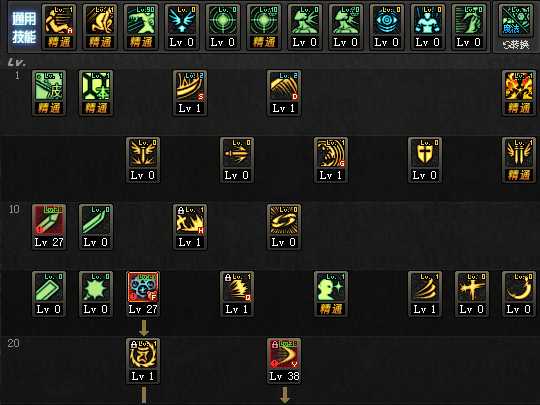Open the 通用技能 general skills tab
Viewport: 540px width, 405px height.
pos(24,28)
